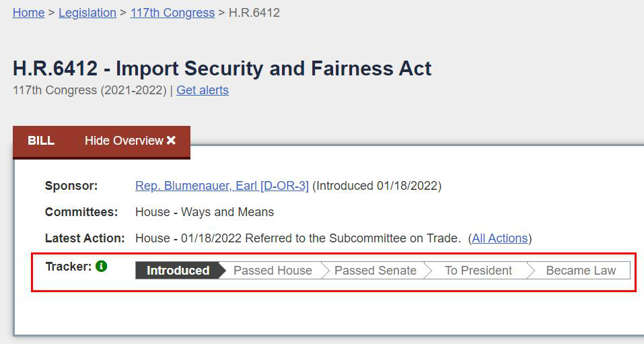Click the Sponsor label

click(71, 186)
